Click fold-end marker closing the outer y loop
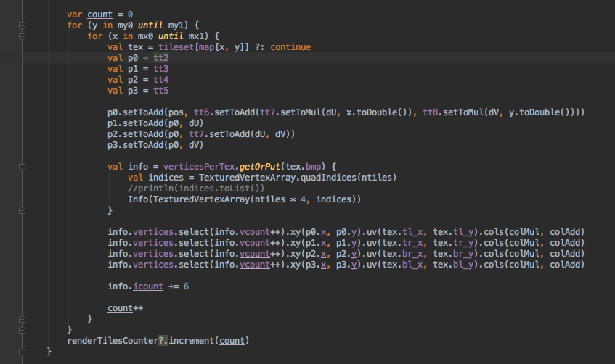 [x=23, y=330]
